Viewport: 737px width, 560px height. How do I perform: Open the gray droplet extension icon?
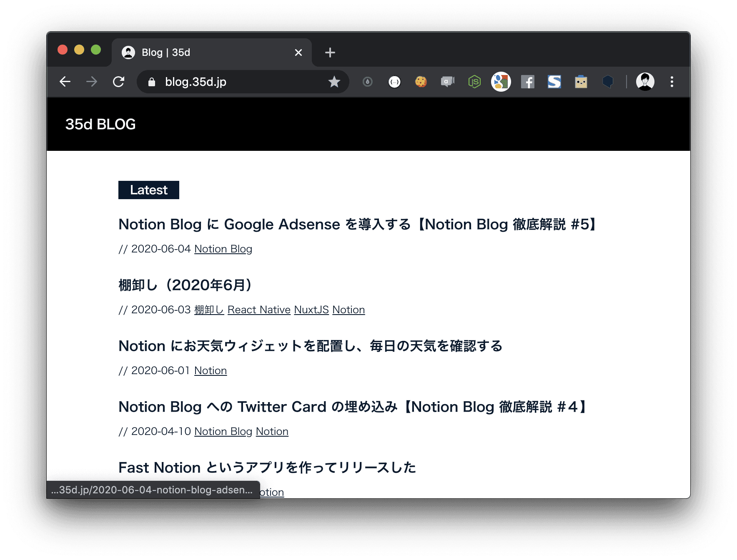367,82
